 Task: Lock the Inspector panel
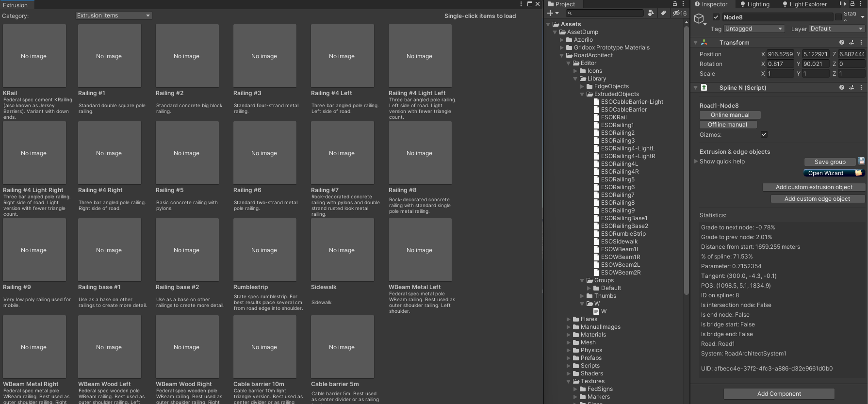click(x=852, y=3)
